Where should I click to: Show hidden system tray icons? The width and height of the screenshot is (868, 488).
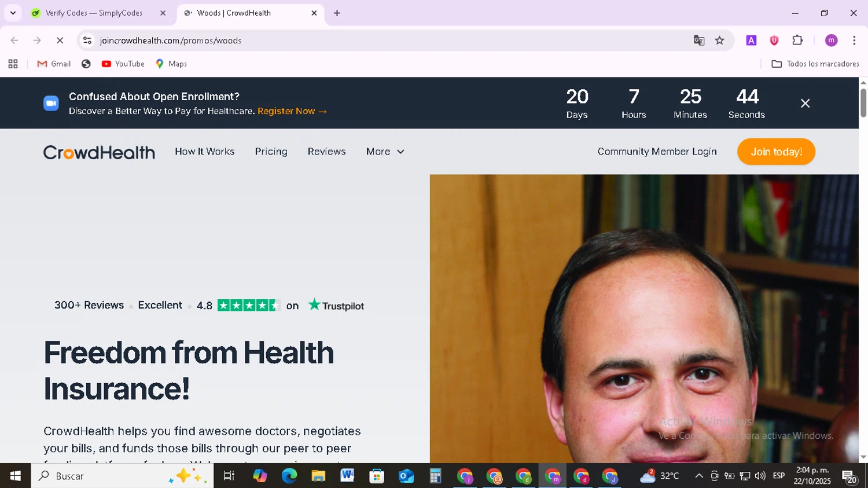[699, 476]
